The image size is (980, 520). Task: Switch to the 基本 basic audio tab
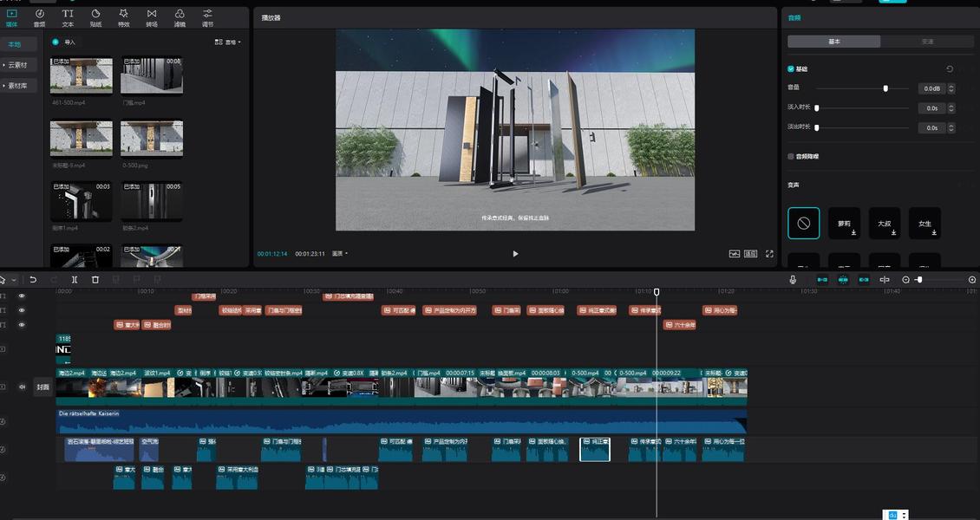click(833, 42)
